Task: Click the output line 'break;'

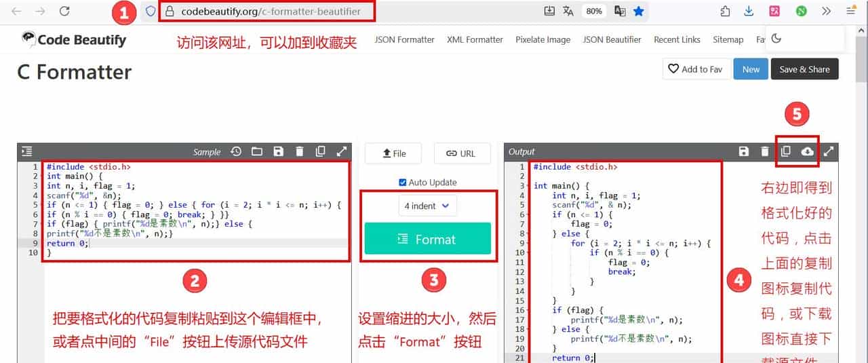Action: click(622, 271)
